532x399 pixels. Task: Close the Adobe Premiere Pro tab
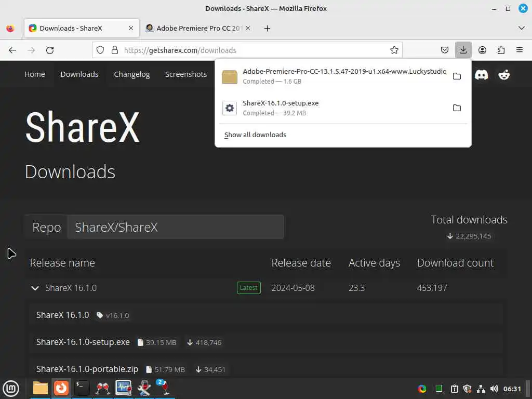point(248,28)
